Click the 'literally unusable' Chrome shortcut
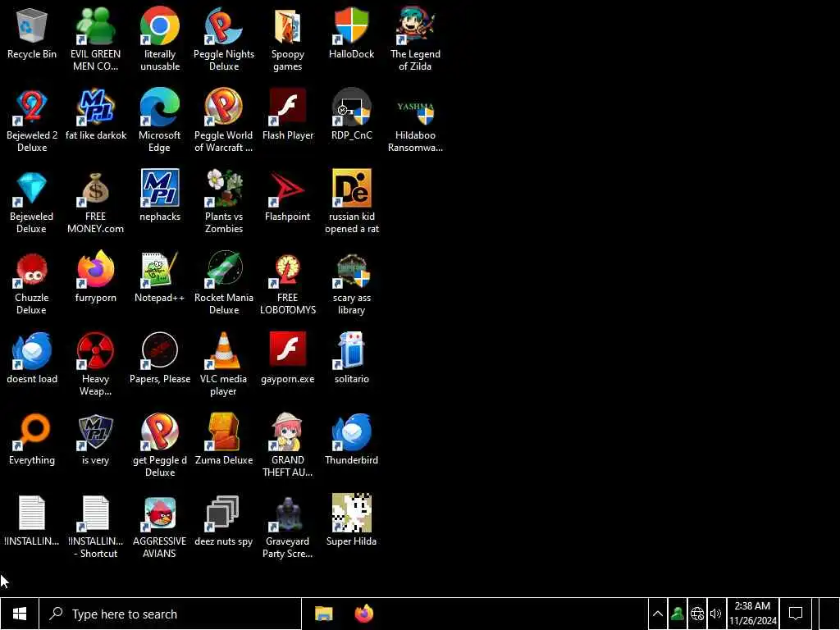 click(160, 26)
